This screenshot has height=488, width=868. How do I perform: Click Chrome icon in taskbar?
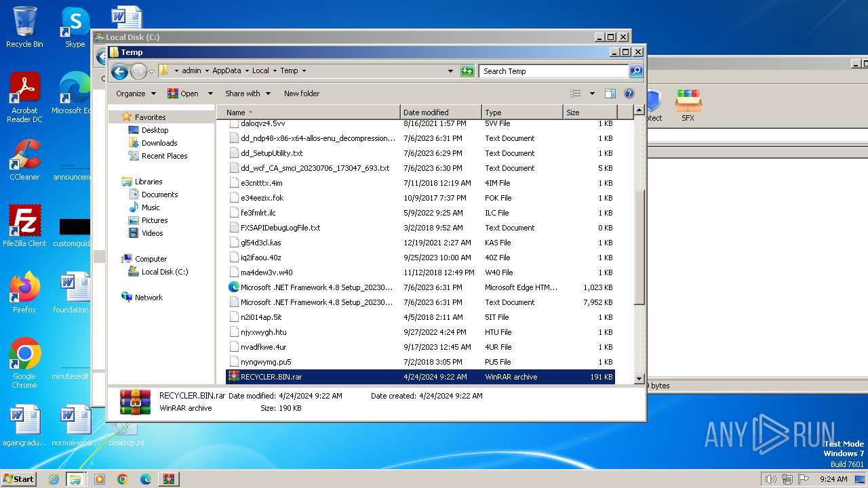pos(122,479)
